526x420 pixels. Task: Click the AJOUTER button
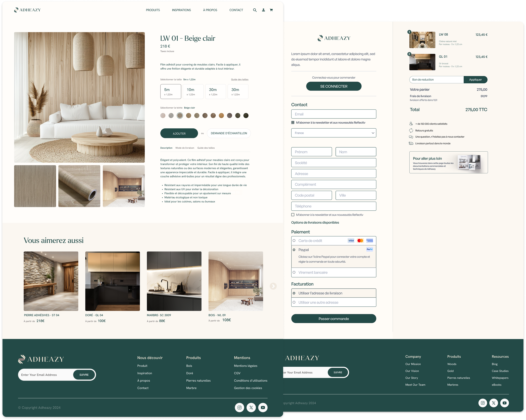179,133
